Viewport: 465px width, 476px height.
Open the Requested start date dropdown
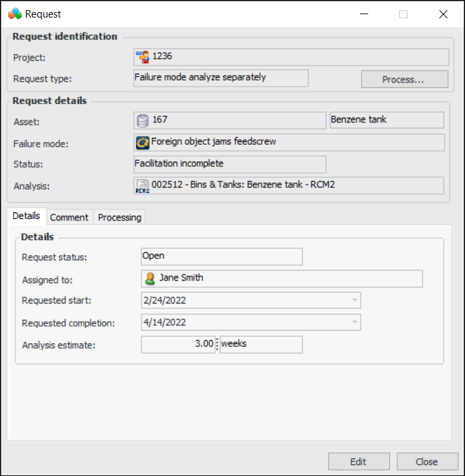click(x=355, y=300)
